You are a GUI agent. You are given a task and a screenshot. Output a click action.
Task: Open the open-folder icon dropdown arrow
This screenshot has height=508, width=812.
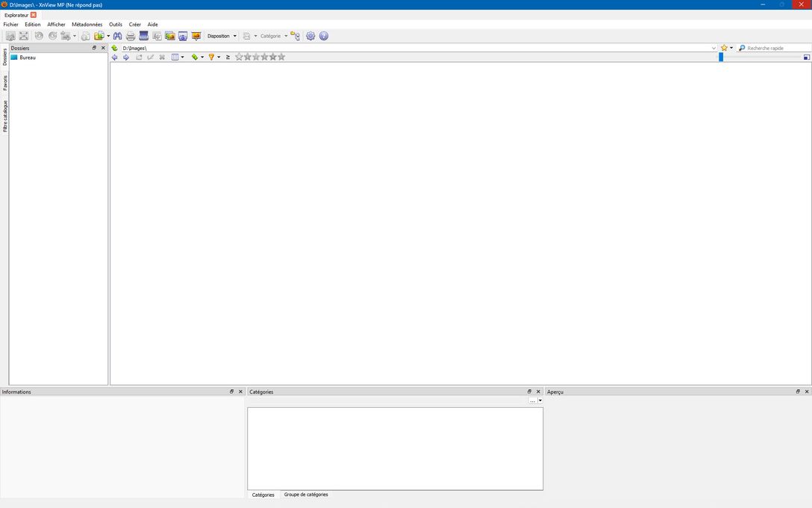pos(107,36)
